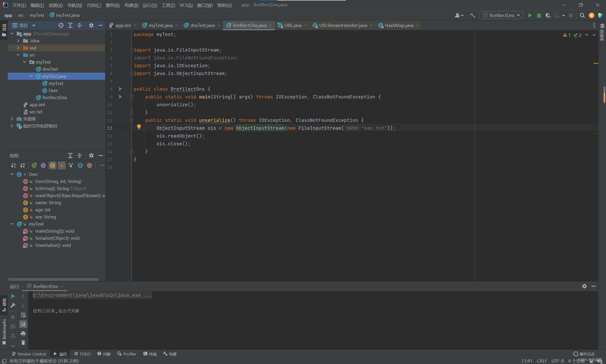The width and height of the screenshot is (606, 364).
Task: Click the wrench icon in the Run panel
Action: point(13,305)
